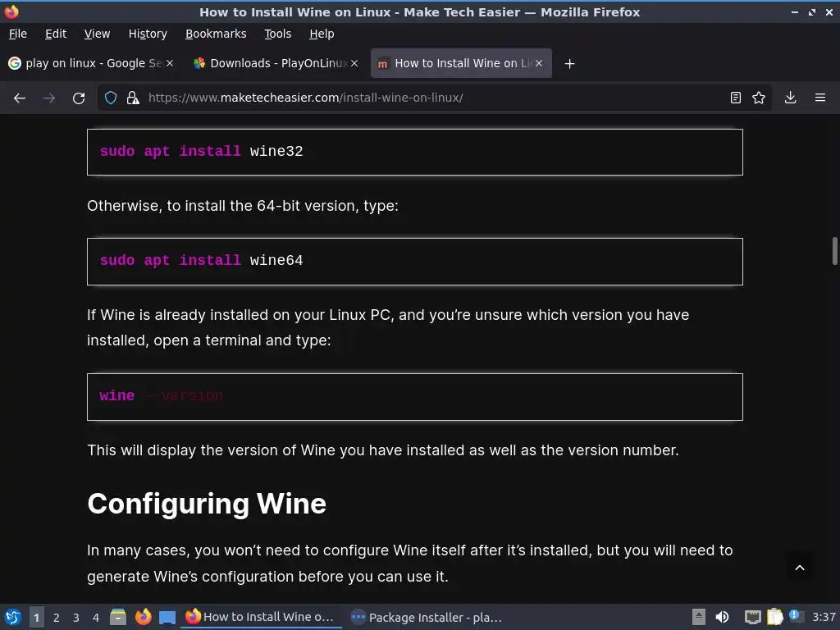The image size is (840, 630).
Task: Open a new tab with plus button
Action: [569, 64]
